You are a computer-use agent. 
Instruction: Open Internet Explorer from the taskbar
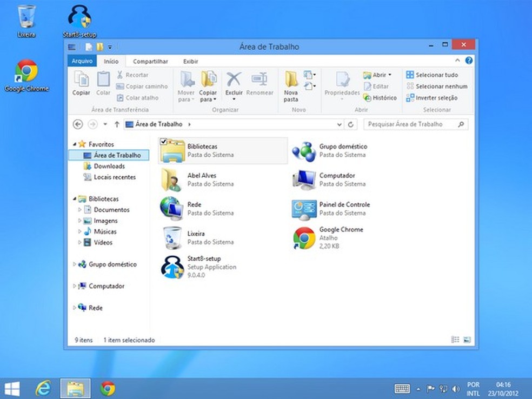tap(43, 388)
